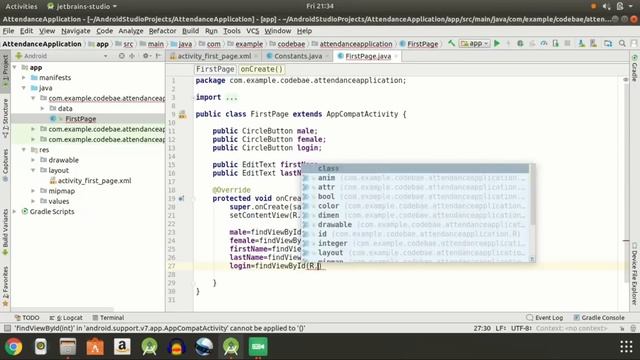Click the Debug app bug icon
Image resolution: width=640 pixels, height=360 pixels.
point(520,43)
